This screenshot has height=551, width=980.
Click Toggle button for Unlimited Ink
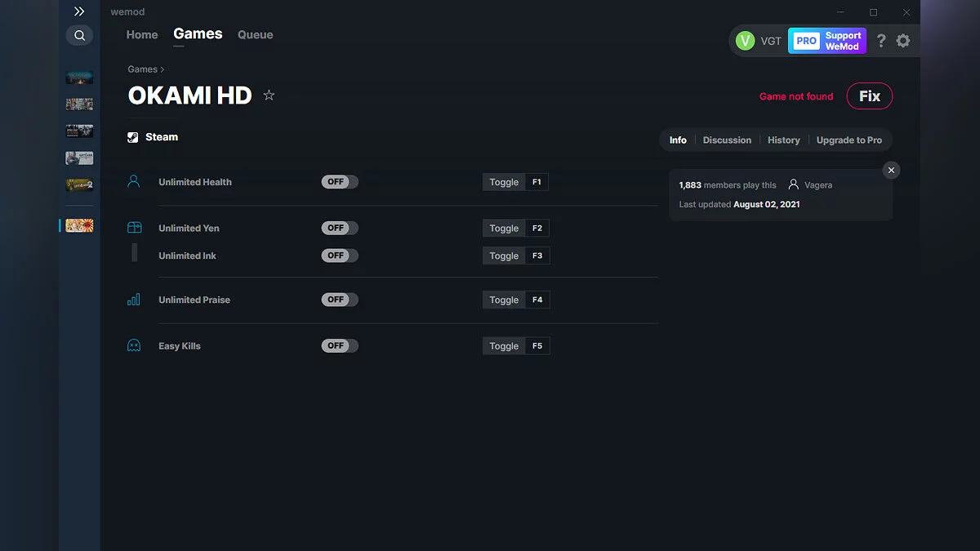[504, 256]
